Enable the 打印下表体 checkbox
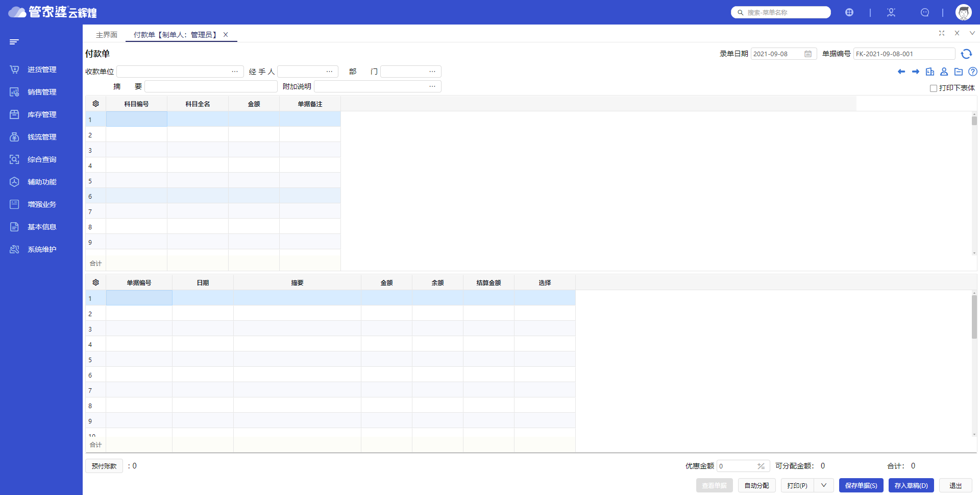 [934, 88]
